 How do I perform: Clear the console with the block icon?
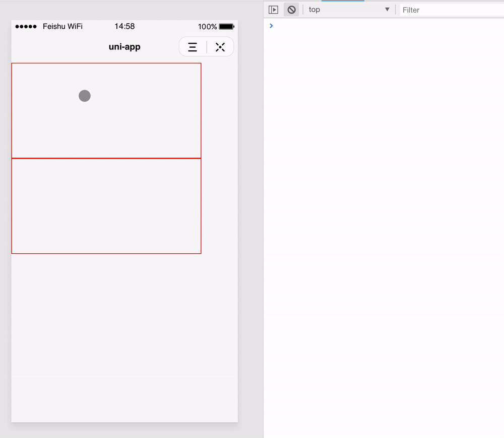click(291, 10)
